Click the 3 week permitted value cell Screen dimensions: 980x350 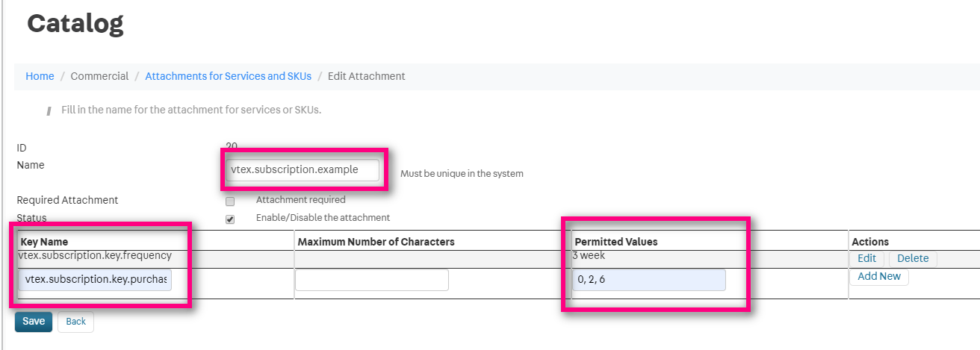(x=589, y=255)
